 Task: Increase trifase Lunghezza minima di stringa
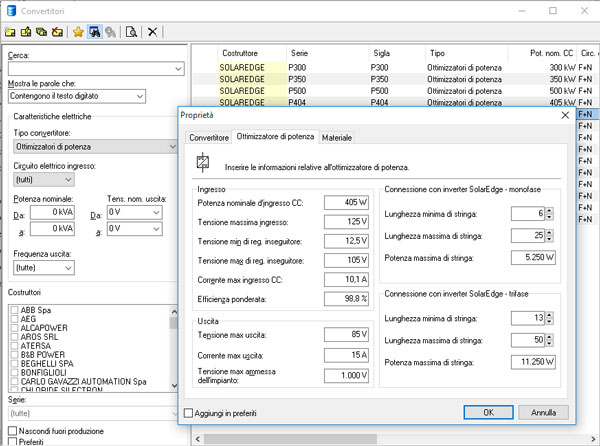(x=549, y=315)
